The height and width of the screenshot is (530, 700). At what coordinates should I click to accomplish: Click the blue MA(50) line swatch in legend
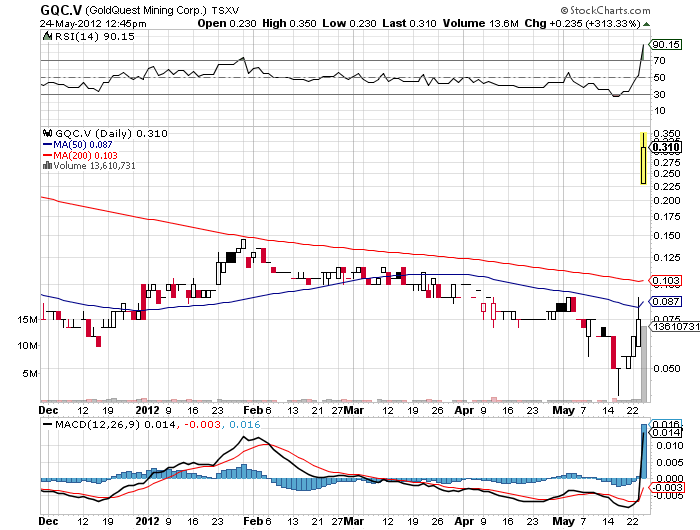47,145
